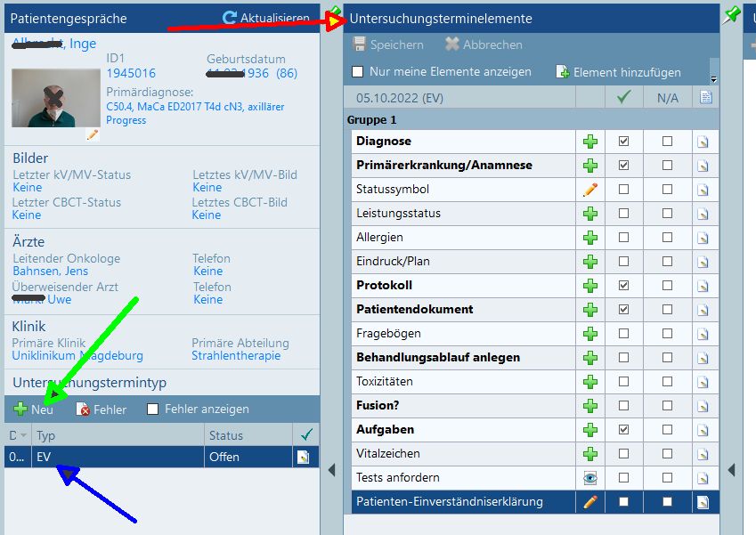Check the N/A box for Leistungsstatus
The height and width of the screenshot is (535, 756).
coord(667,214)
